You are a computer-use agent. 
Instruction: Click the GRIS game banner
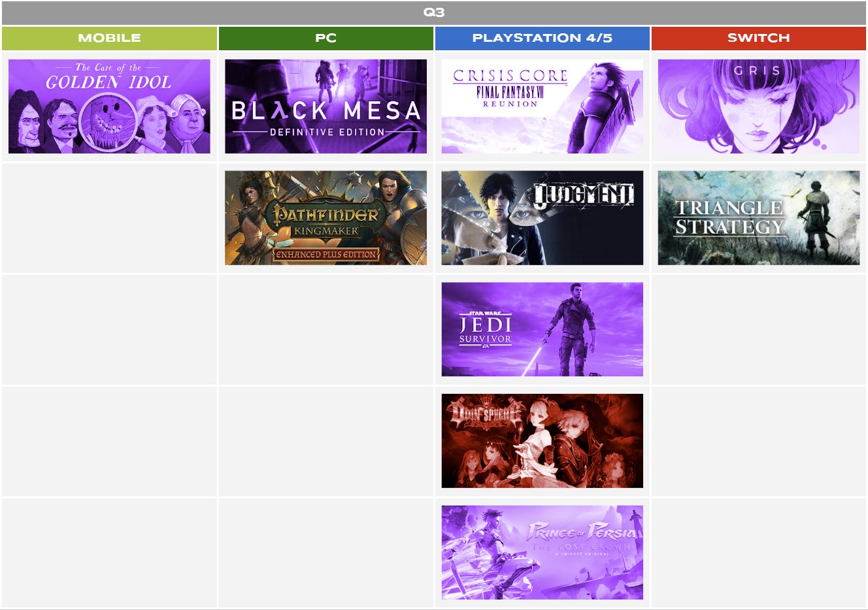pos(758,106)
